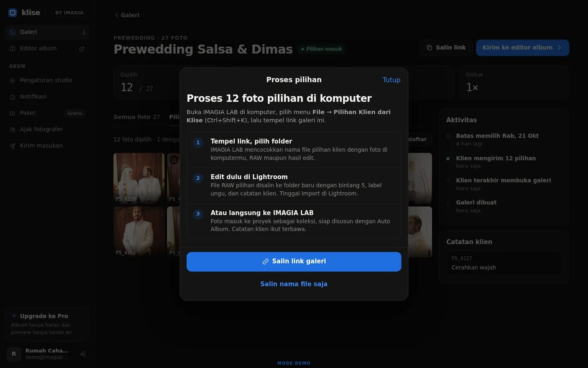Click the logout icon next to the account

point(82,354)
